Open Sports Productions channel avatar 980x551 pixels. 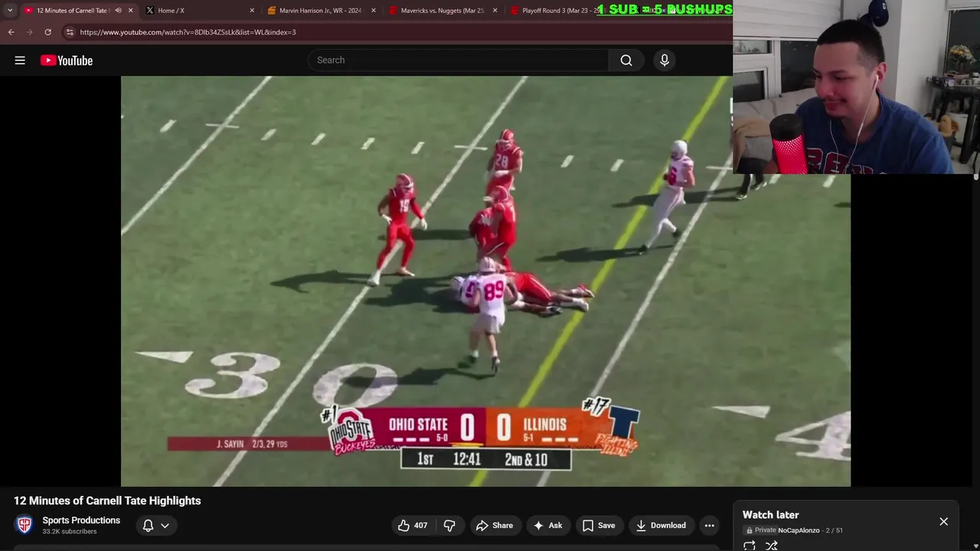[24, 525]
